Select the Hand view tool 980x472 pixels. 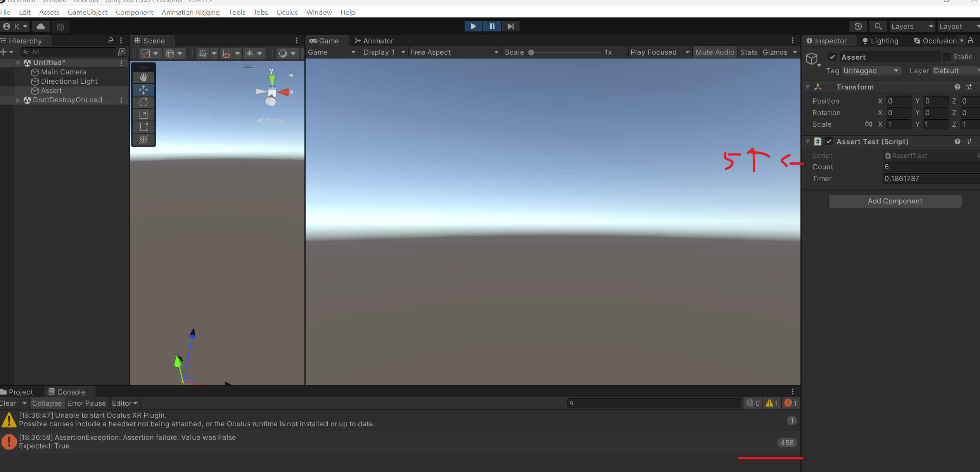pos(143,78)
